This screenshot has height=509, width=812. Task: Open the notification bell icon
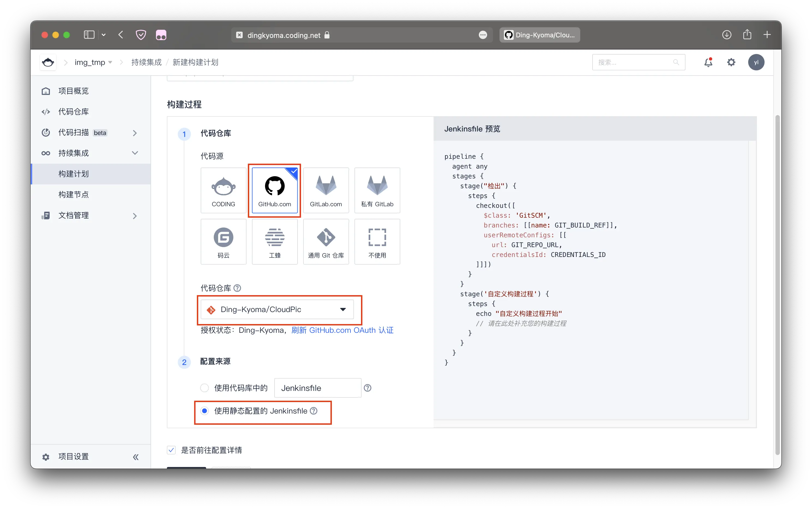[708, 62]
